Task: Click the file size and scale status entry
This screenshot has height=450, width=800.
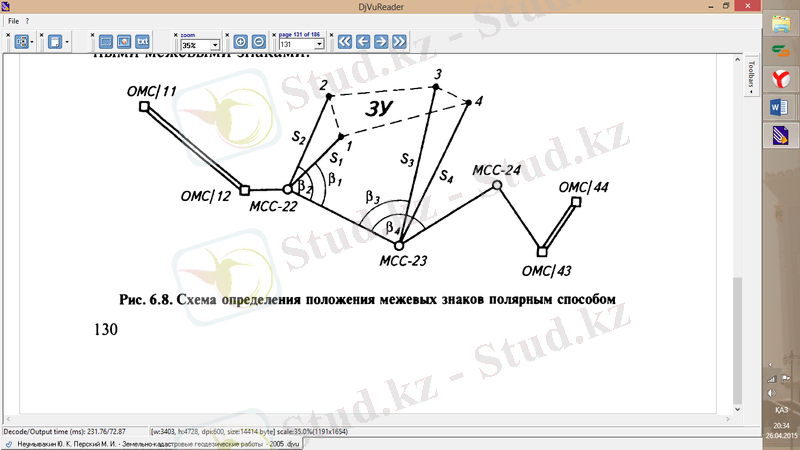Action: [x=249, y=432]
